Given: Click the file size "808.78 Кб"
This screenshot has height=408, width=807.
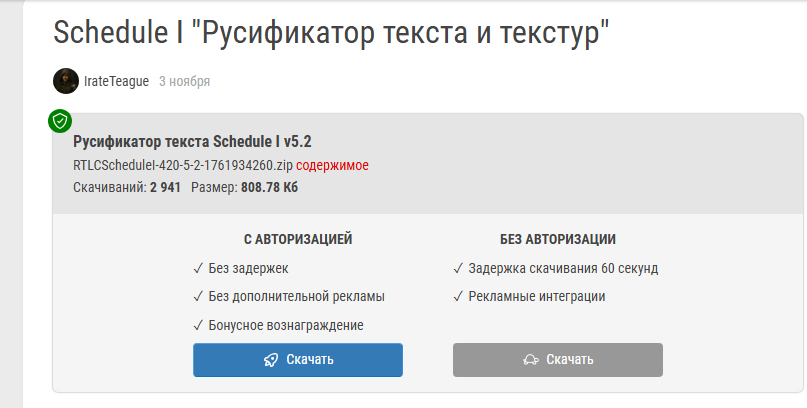Looking at the screenshot, I should [269, 187].
